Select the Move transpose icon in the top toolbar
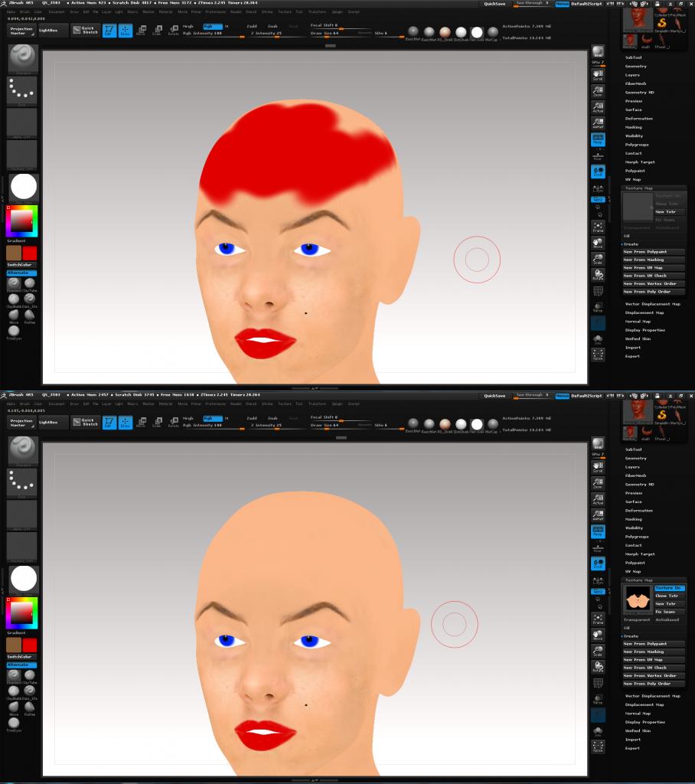This screenshot has width=695, height=784. click(x=140, y=31)
